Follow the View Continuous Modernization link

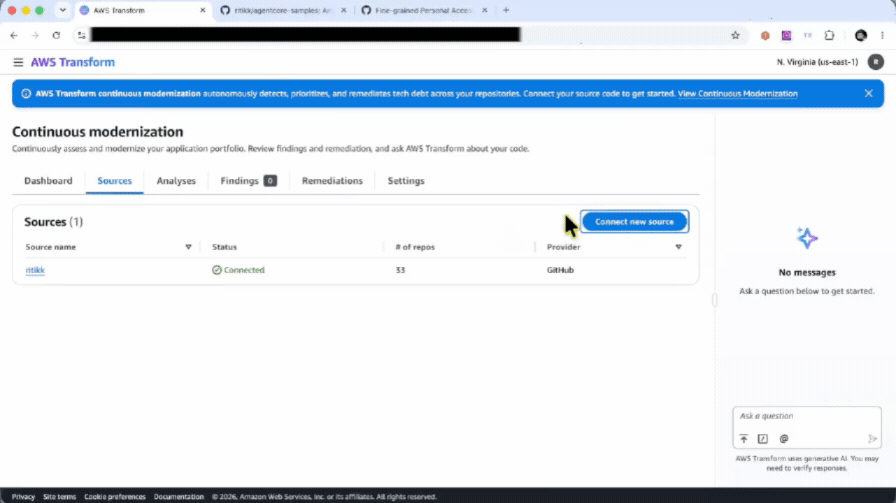pos(737,94)
